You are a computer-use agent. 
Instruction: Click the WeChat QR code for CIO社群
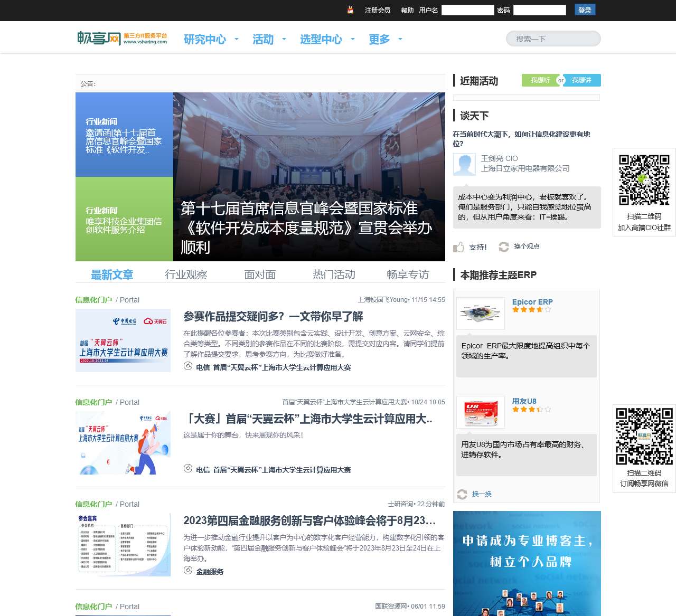(644, 180)
